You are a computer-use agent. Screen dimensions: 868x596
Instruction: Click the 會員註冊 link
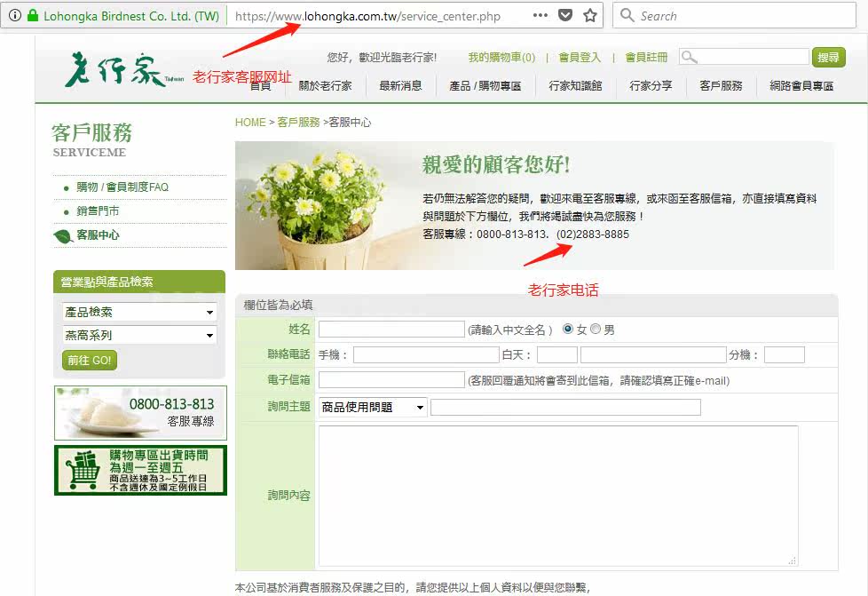point(647,57)
